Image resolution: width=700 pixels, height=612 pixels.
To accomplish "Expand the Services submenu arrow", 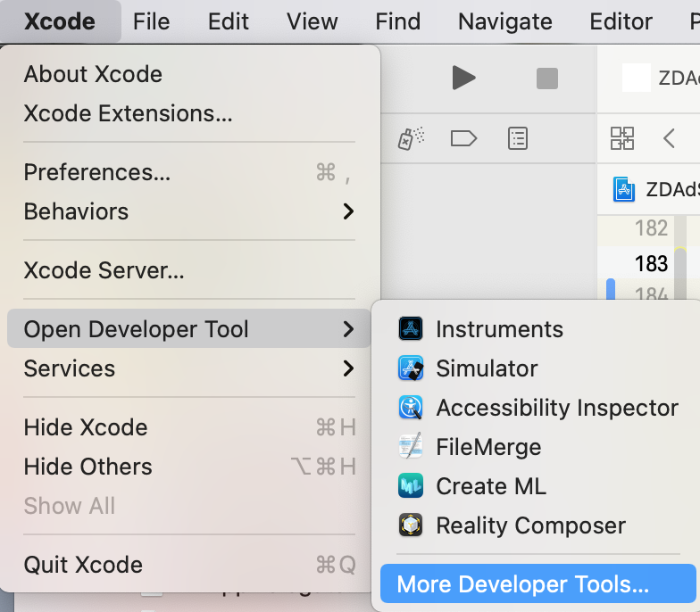I will 348,368.
